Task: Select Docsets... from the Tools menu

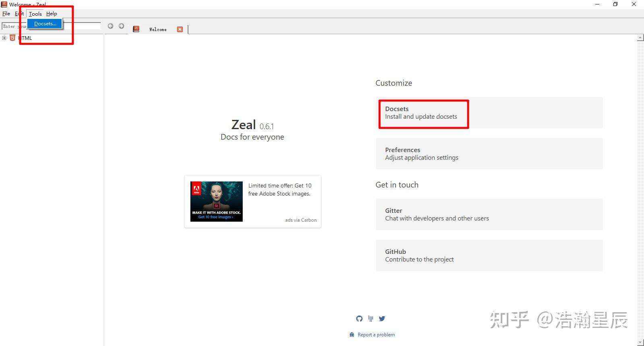Action: pyautogui.click(x=45, y=24)
